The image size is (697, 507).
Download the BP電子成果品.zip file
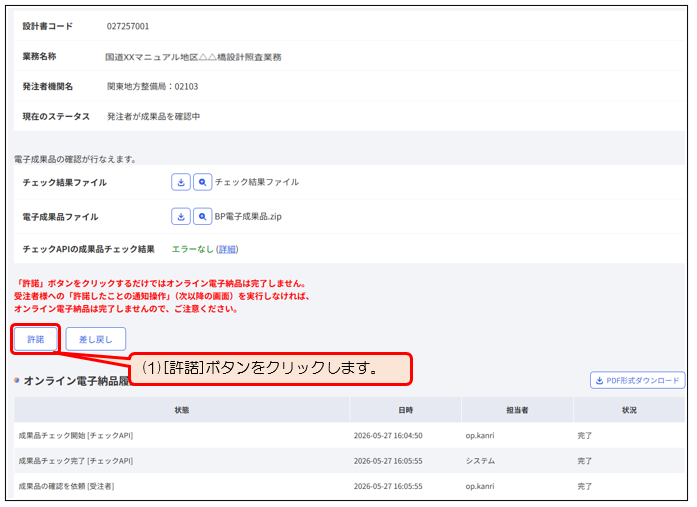(x=180, y=216)
